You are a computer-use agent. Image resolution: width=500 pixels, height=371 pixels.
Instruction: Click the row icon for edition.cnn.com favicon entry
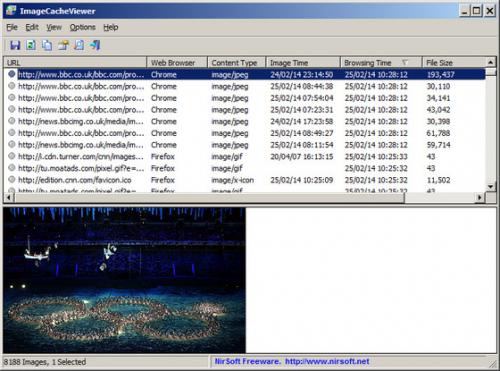[12, 179]
